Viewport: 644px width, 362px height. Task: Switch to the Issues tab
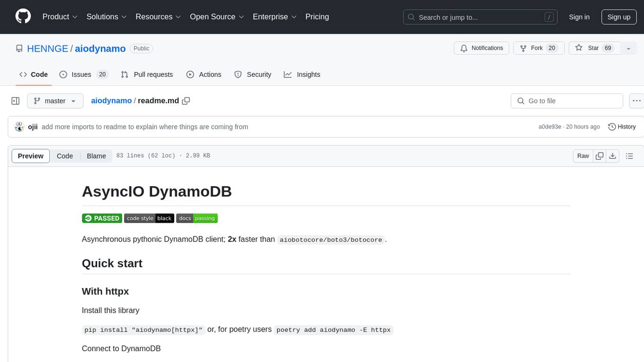point(84,74)
